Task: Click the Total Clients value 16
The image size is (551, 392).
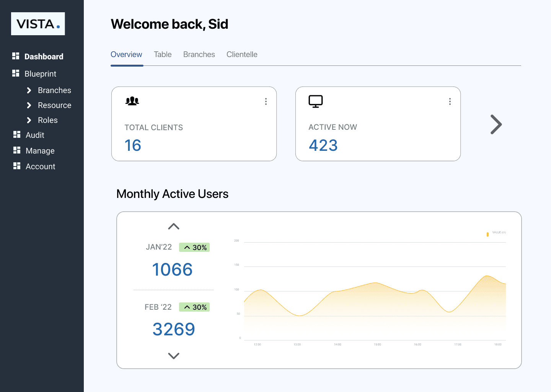Action: point(133,145)
